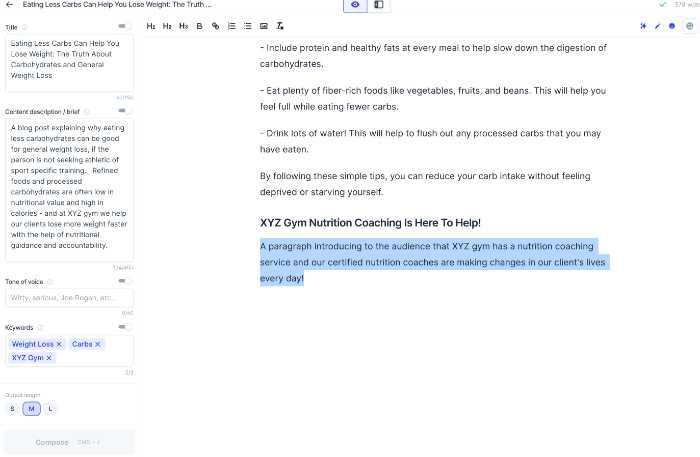Image resolution: width=700 pixels, height=457 pixels.
Task: Switch to eye preview mode
Action: pyautogui.click(x=355, y=5)
